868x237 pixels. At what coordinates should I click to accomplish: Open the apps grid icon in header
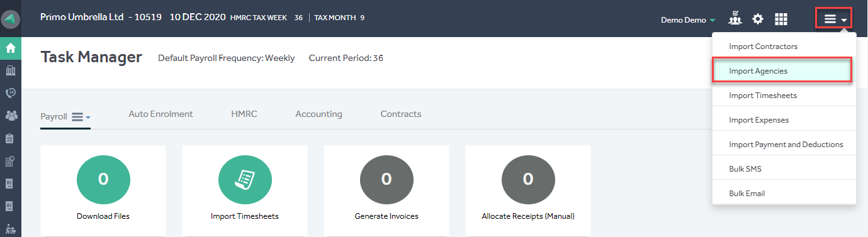pos(781,19)
